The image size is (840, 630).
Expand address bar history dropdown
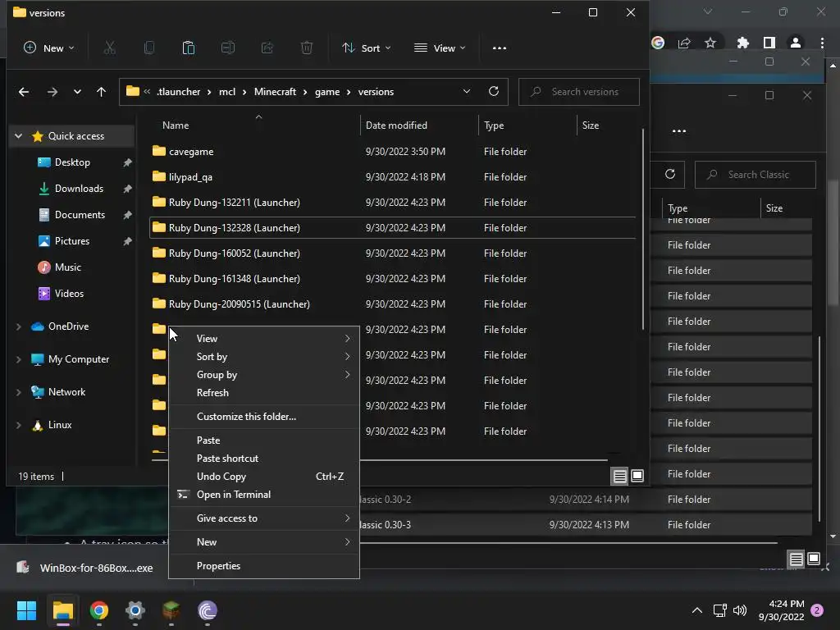(x=467, y=91)
